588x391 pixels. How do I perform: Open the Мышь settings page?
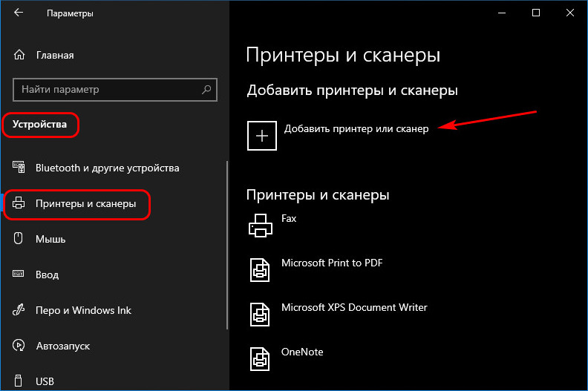pyautogui.click(x=50, y=239)
